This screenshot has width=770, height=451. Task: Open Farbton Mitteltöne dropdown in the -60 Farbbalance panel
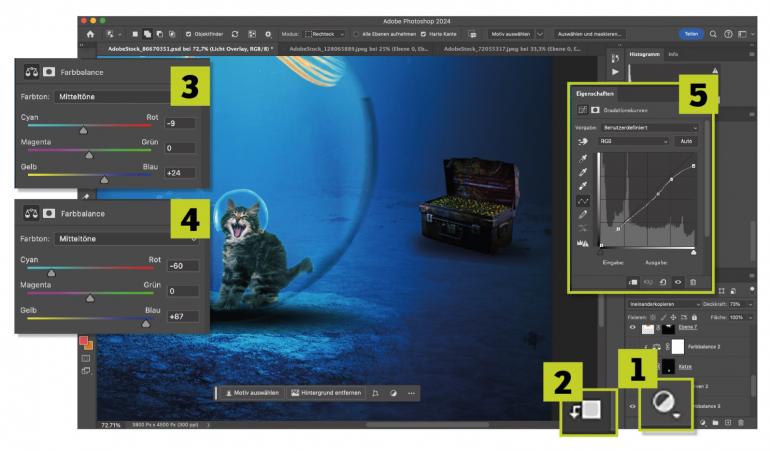coord(126,239)
